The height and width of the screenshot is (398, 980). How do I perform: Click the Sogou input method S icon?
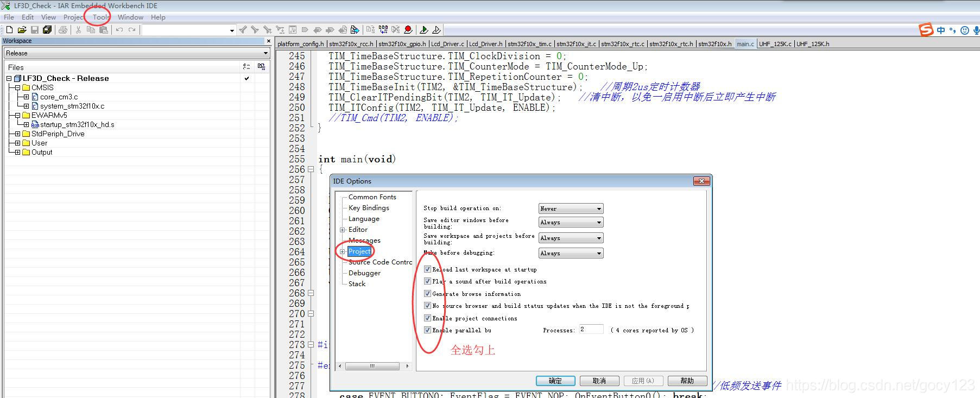click(x=926, y=30)
